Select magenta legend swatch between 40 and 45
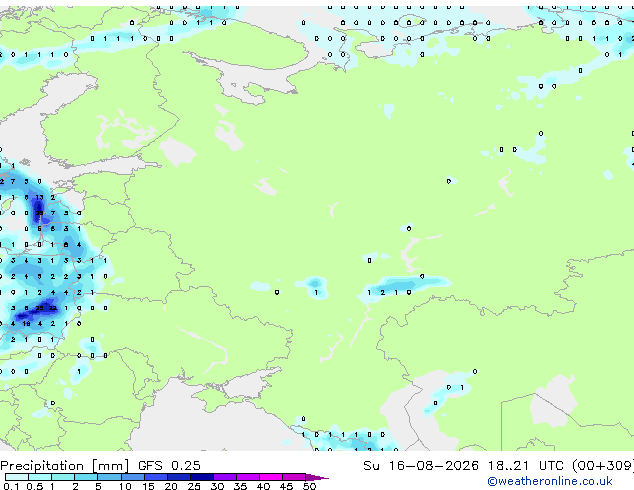The image size is (634, 490). click(271, 477)
